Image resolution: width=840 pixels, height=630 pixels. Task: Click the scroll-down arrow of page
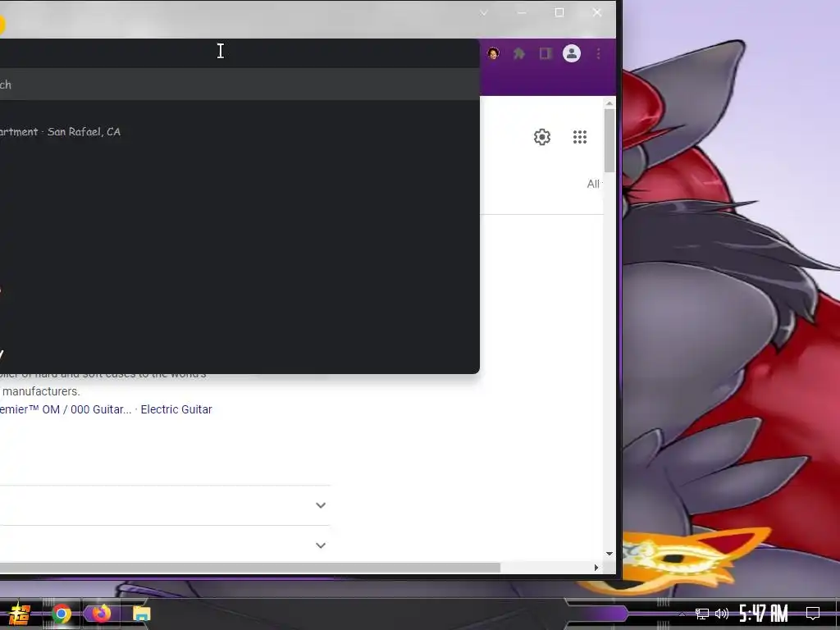click(x=609, y=554)
